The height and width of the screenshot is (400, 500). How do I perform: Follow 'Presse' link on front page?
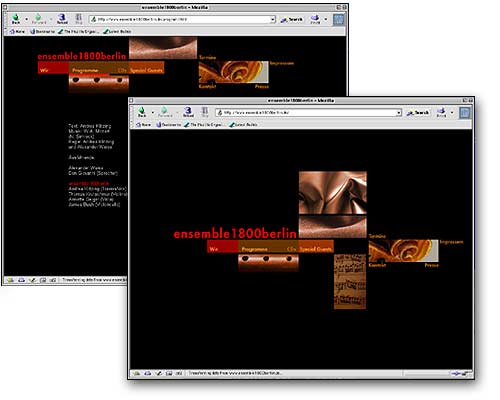click(431, 265)
